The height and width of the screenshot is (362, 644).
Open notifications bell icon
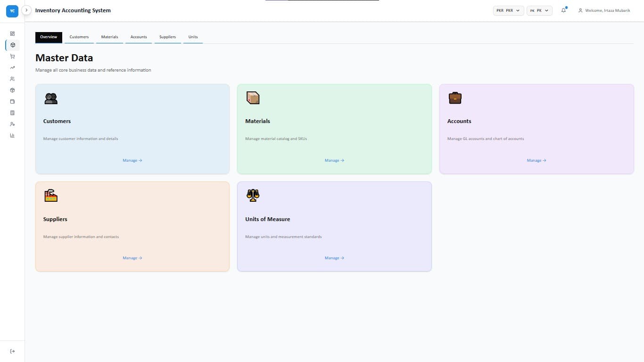coord(563,10)
